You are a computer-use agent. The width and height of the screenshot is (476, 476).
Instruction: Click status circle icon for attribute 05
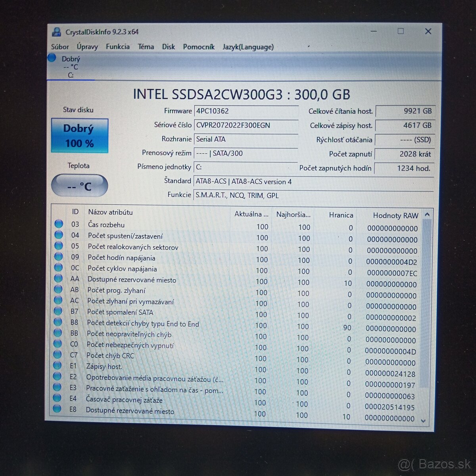tap(59, 246)
